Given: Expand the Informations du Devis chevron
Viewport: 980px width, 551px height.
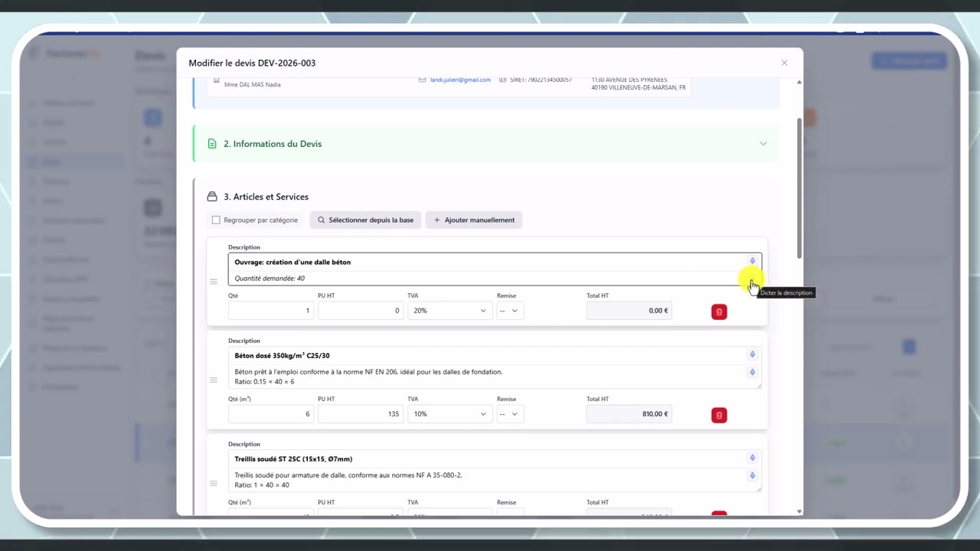Looking at the screenshot, I should click(x=763, y=144).
